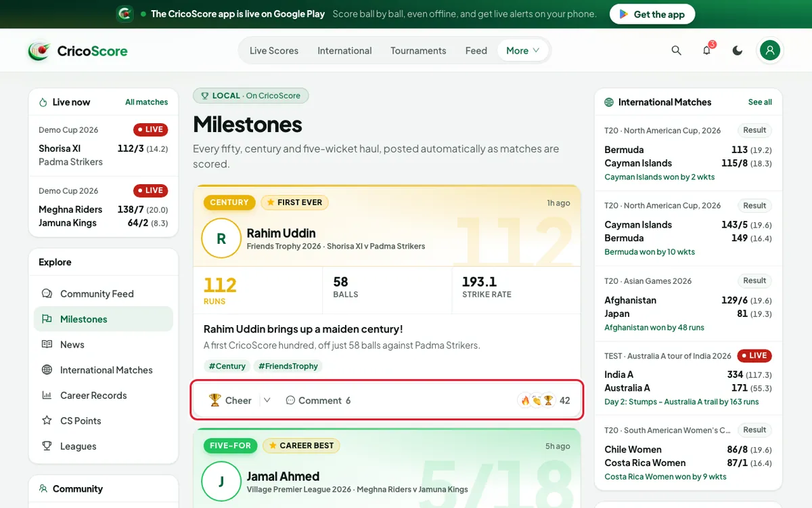Open Leagues in the Explore sidebar
The width and height of the screenshot is (812, 508).
[104, 446]
